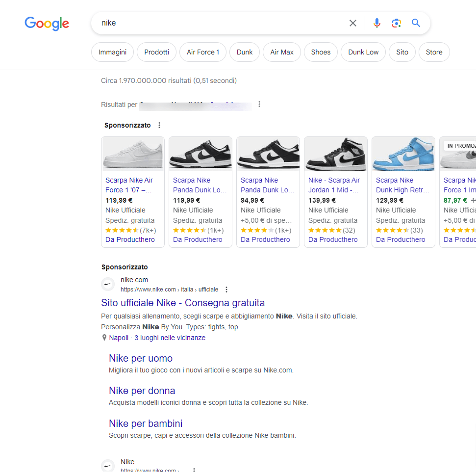
Task: Click '3 luoghi nelle vicinanze' link
Action: 170,338
